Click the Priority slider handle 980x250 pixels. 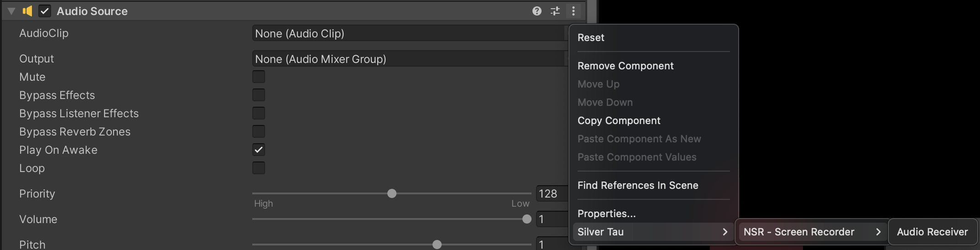tap(392, 193)
